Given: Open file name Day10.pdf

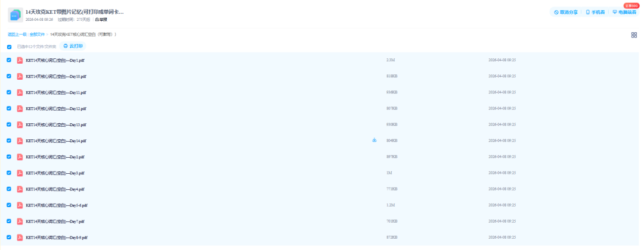Looking at the screenshot, I should point(56,76).
